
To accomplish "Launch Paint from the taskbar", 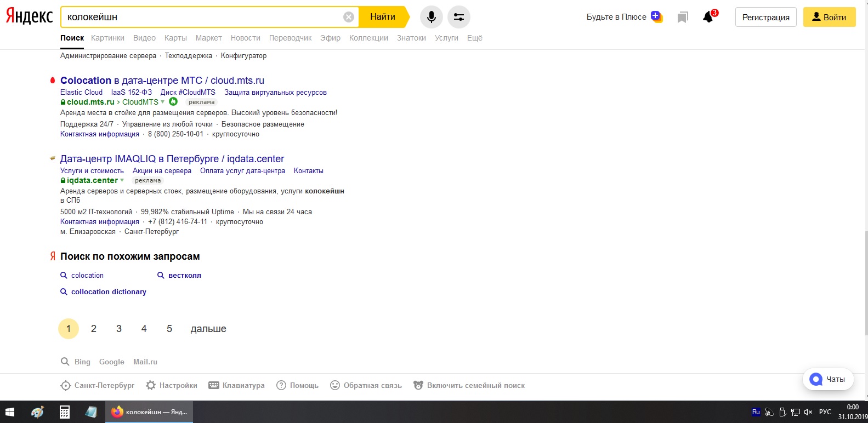I will (x=37, y=412).
